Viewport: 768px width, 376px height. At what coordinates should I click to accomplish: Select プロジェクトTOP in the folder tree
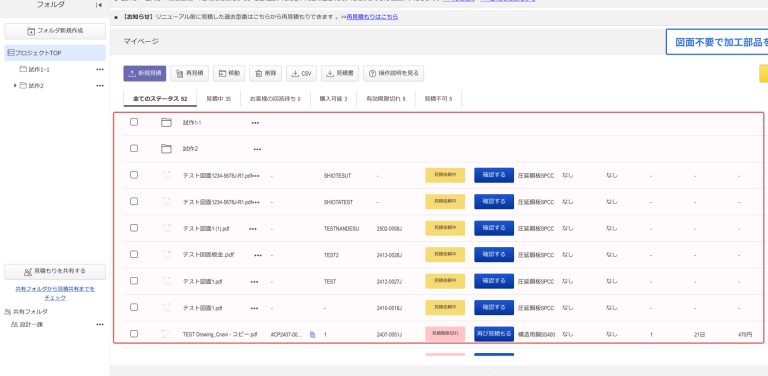click(x=55, y=53)
